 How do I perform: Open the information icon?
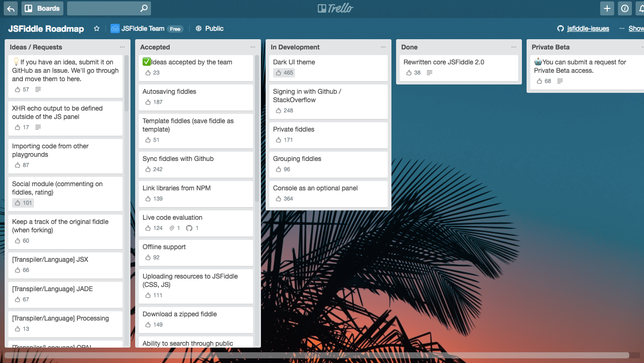(624, 8)
